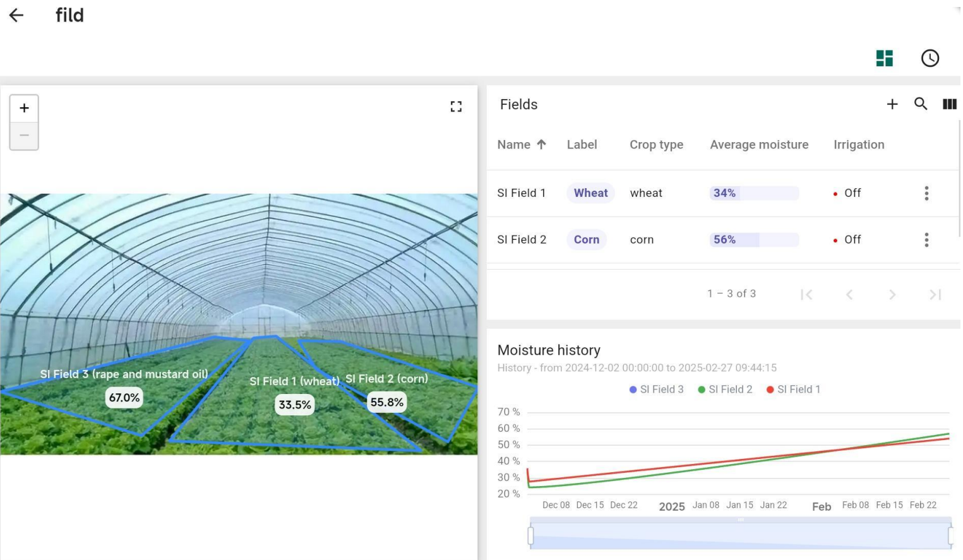Expand the map to fullscreen
This screenshot has width=963, height=560.
pos(456,107)
